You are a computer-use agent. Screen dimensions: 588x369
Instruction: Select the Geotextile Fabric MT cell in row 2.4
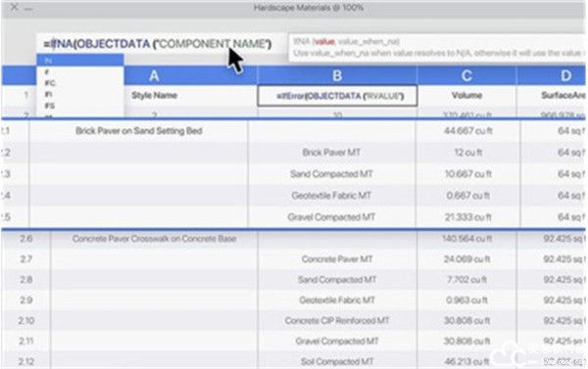[331, 196]
